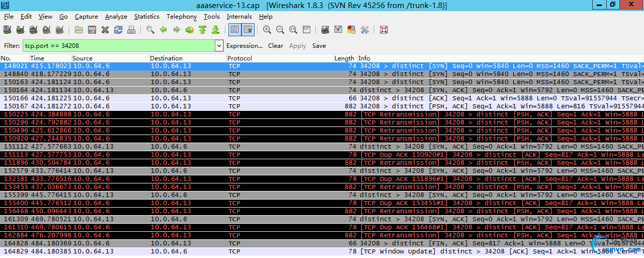Clear the display filter

(276, 45)
